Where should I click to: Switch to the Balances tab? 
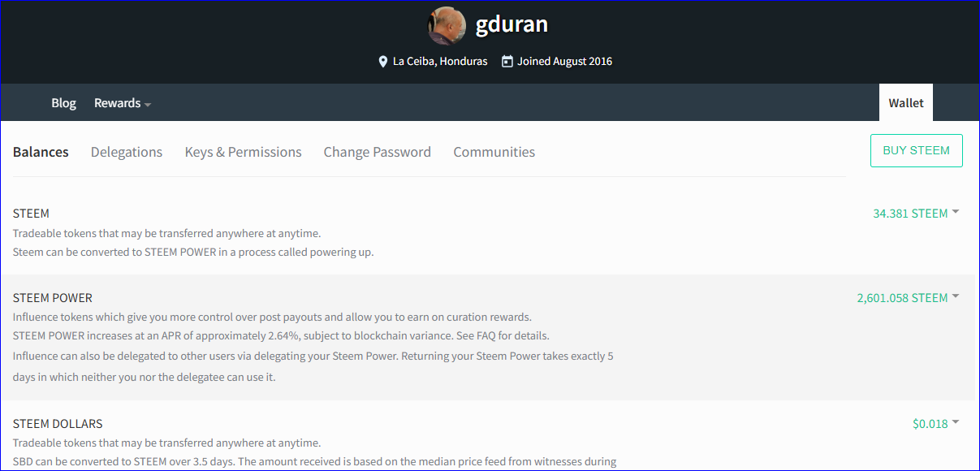pos(41,152)
